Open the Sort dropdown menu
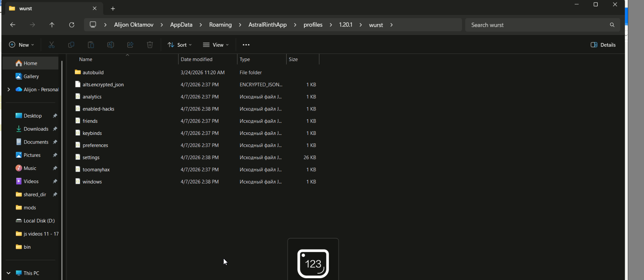Image resolution: width=644 pixels, height=280 pixels. click(x=180, y=45)
